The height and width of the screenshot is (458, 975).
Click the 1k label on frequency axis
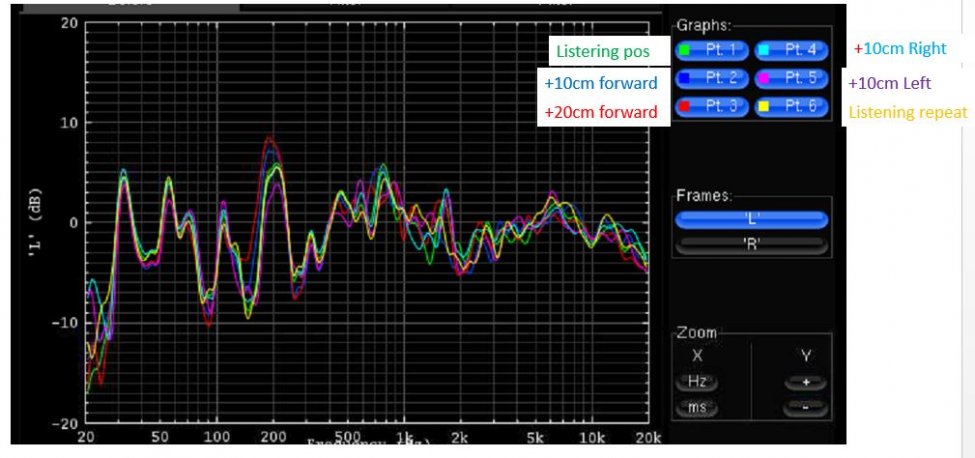click(405, 437)
